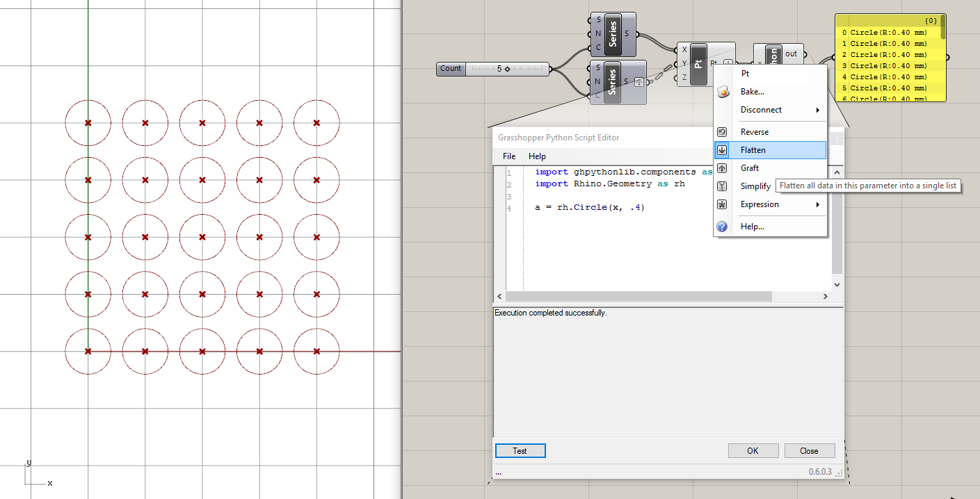Click the scroll-up arrow of the editor scrollbar

coord(837,172)
